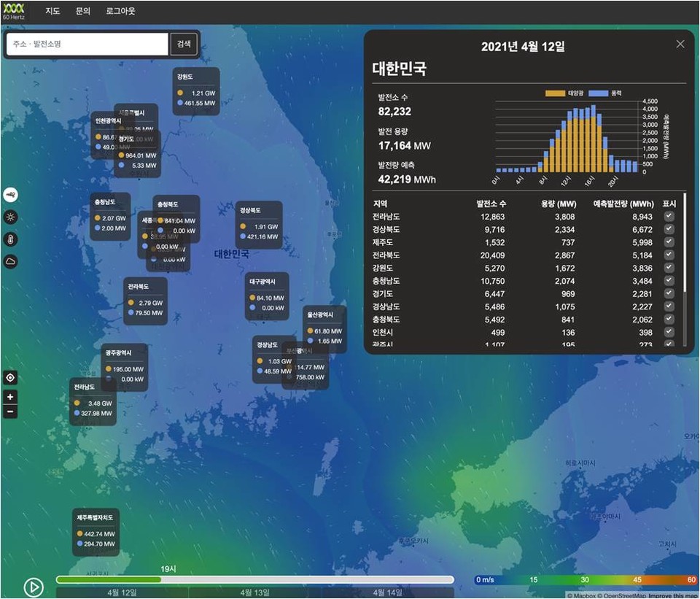Viewport: 700px width, 599px height.
Task: Click the 60 Hertz logo
Action: tap(15, 11)
